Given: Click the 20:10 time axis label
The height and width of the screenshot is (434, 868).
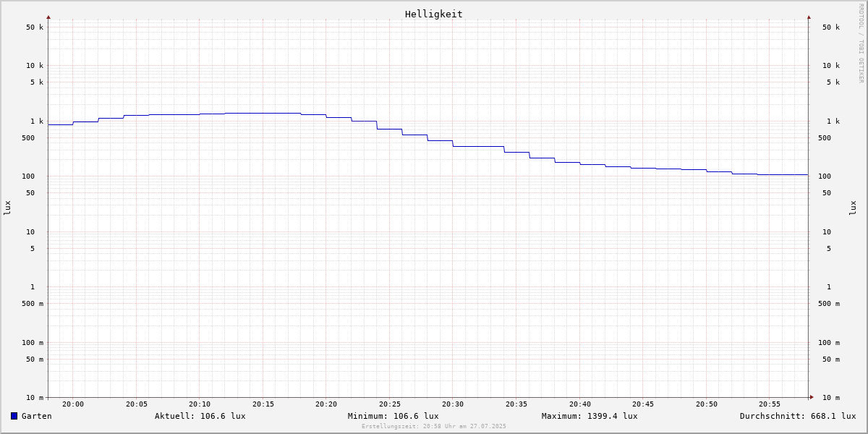Looking at the screenshot, I should pyautogui.click(x=200, y=404).
